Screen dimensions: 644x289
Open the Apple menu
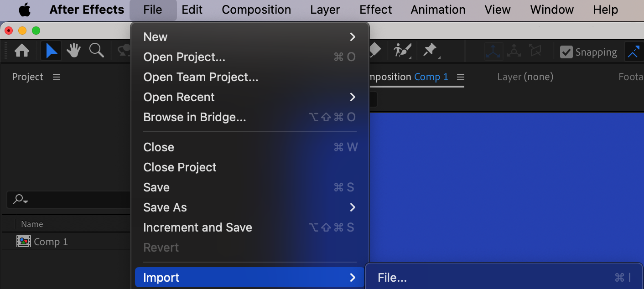[25, 10]
